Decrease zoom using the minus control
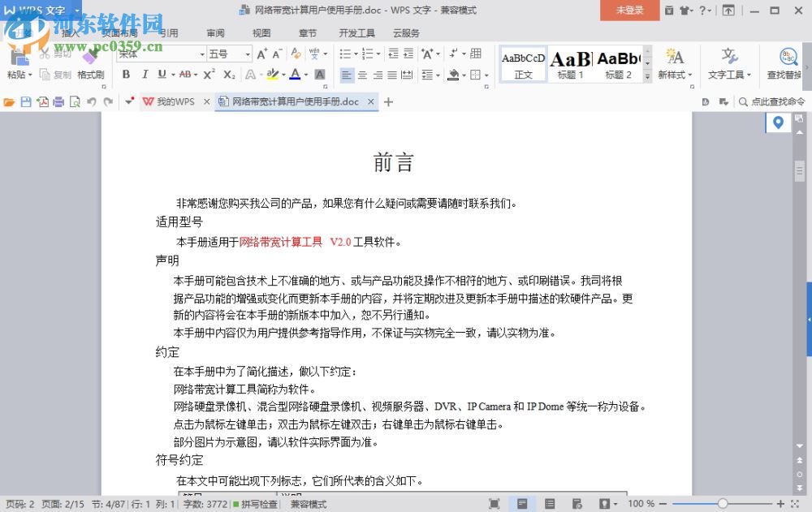This screenshot has width=812, height=512. [x=663, y=503]
